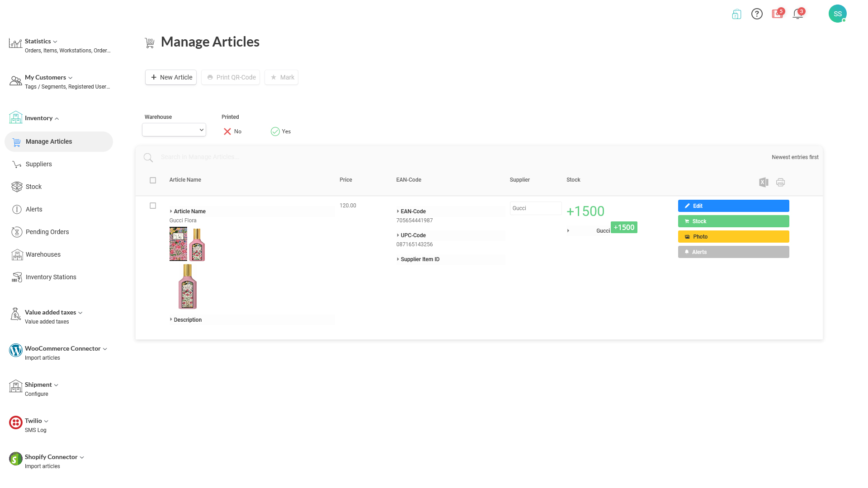Click the print icon in table header
This screenshot has height=488, width=868.
(780, 182)
